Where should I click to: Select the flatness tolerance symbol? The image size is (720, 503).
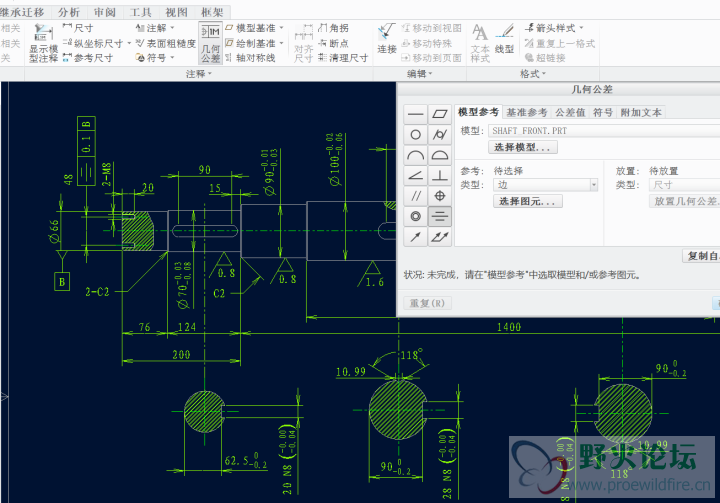pos(440,114)
